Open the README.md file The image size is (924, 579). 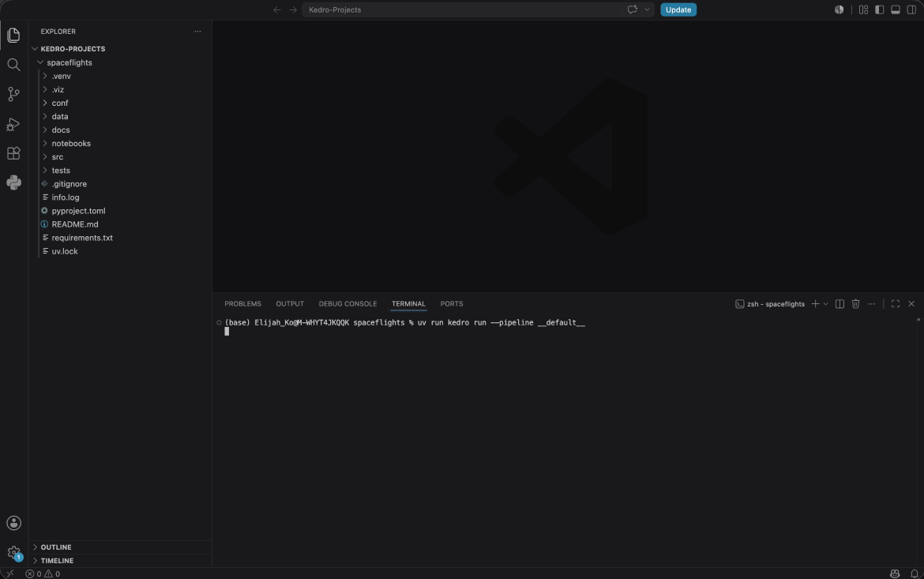pos(120,224)
